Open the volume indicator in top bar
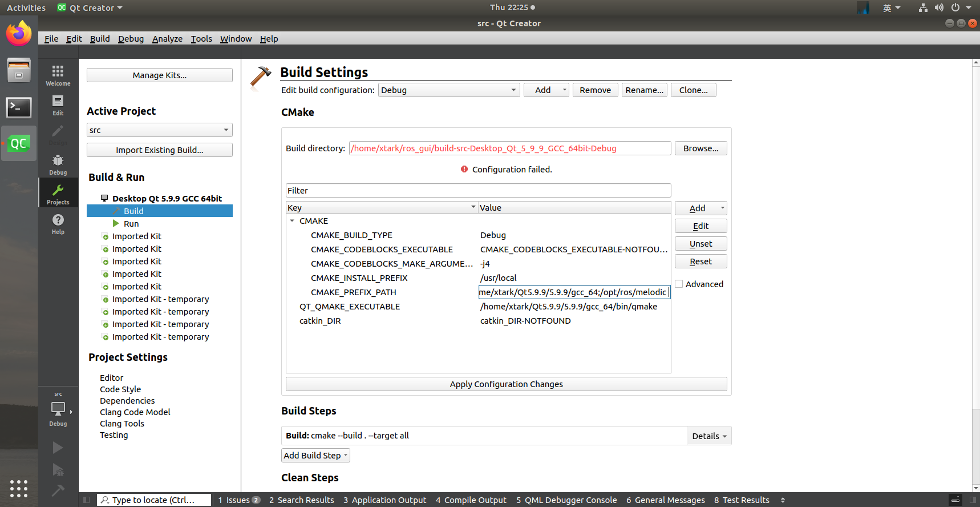 point(939,7)
